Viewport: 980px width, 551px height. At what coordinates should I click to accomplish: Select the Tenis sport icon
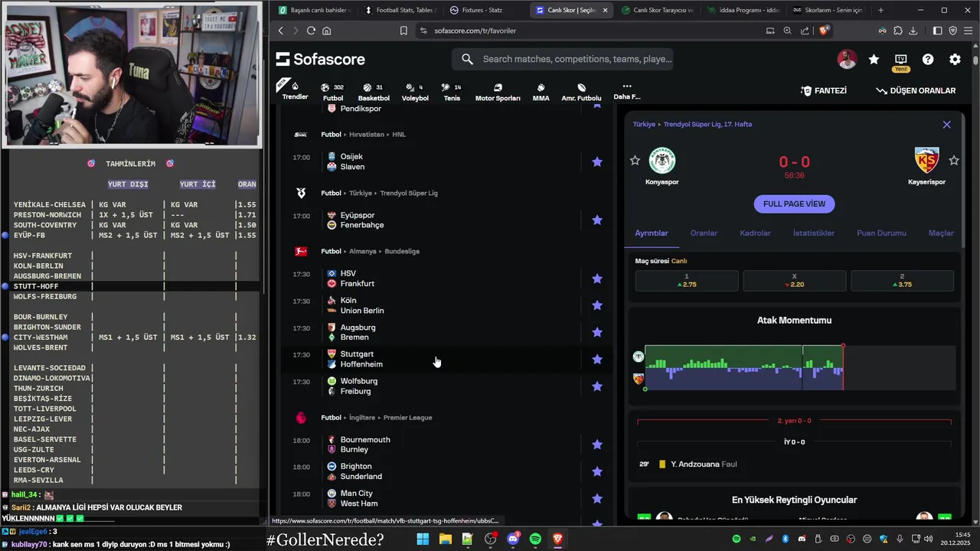[452, 92]
